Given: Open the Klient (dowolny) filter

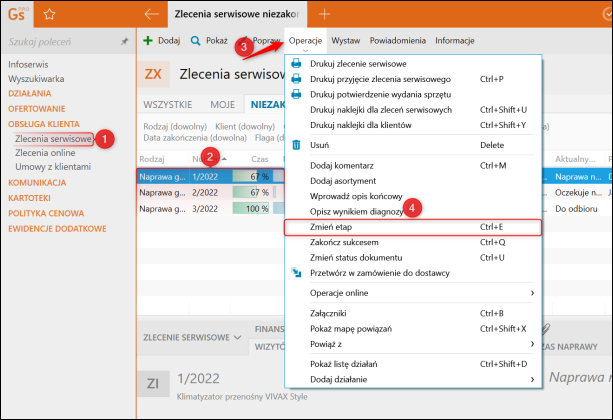Looking at the screenshot, I should [245, 127].
